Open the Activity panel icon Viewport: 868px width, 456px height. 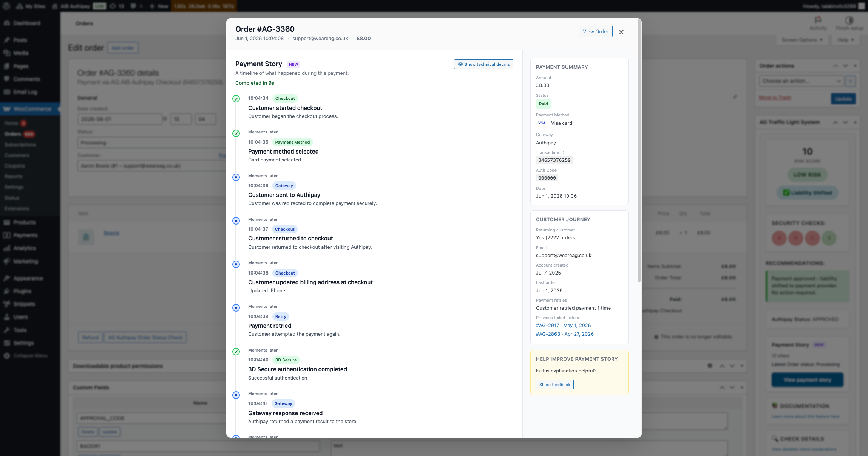point(818,23)
